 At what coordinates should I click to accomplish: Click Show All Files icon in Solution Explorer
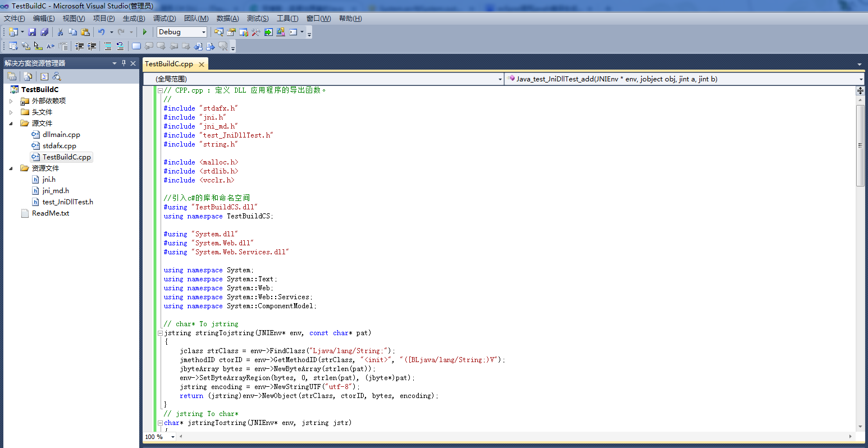pos(28,76)
